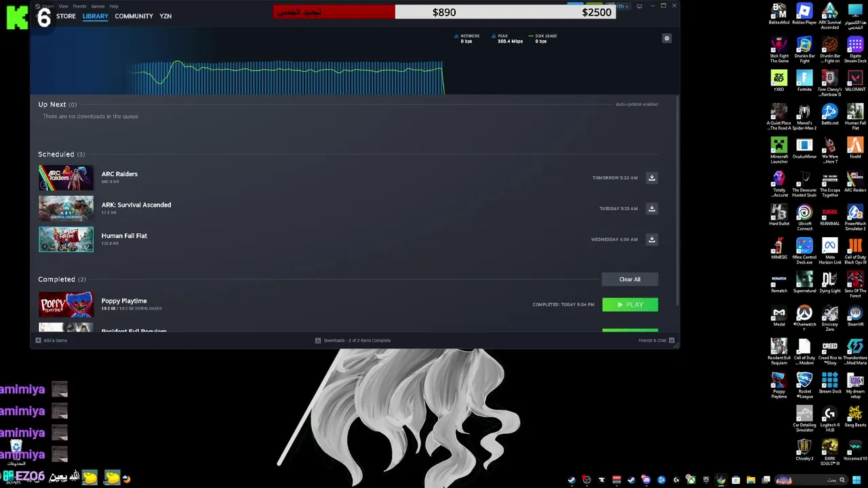Viewport: 868px width, 488px height.
Task: Open the Battle.net desktop icon
Action: (x=830, y=115)
